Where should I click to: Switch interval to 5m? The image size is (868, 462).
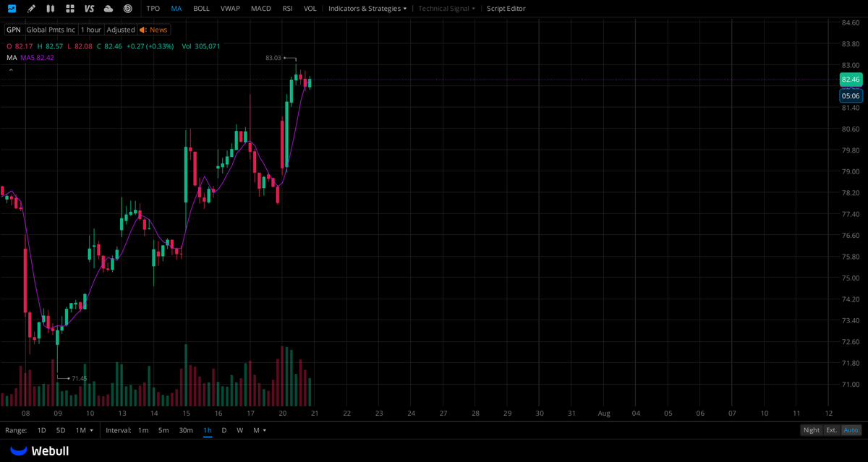point(163,430)
